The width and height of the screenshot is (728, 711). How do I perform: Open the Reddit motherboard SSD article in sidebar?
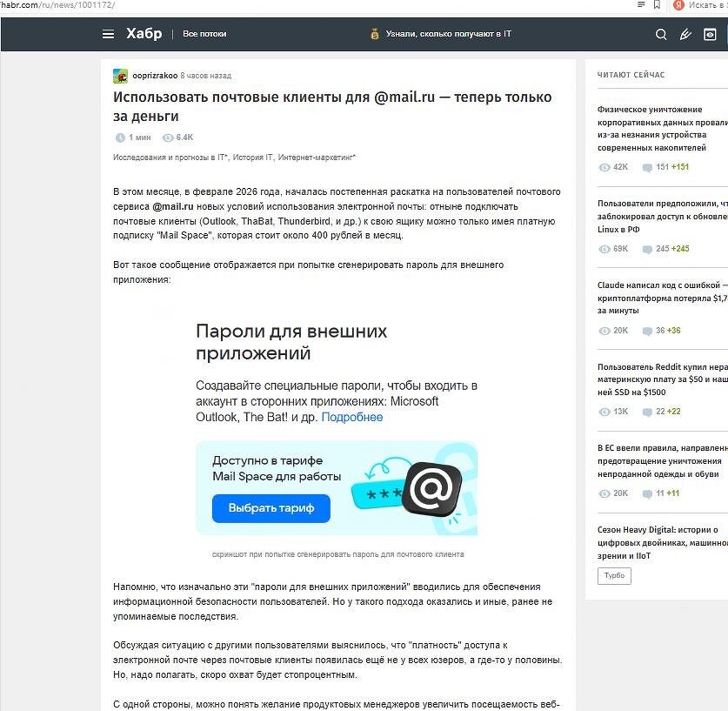(661, 379)
